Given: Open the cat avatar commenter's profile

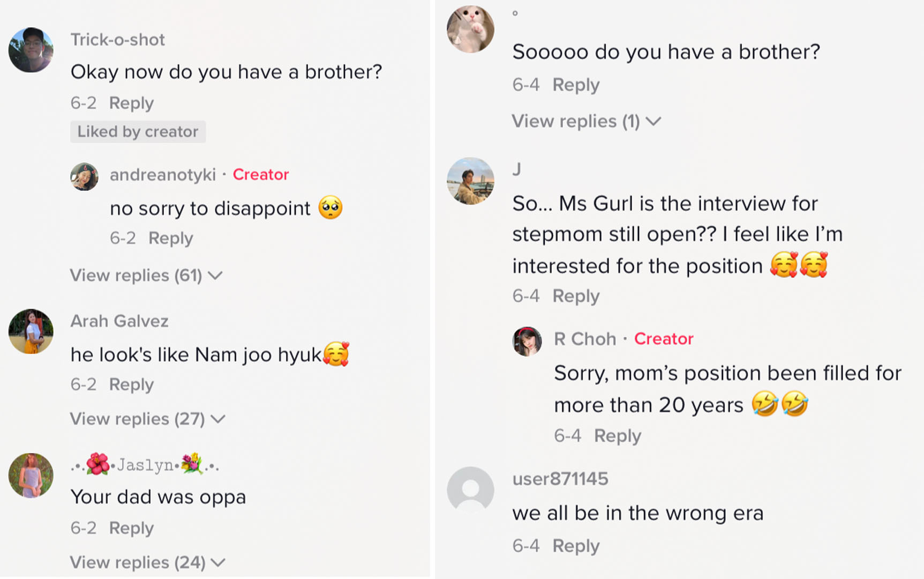Looking at the screenshot, I should coord(470,29).
